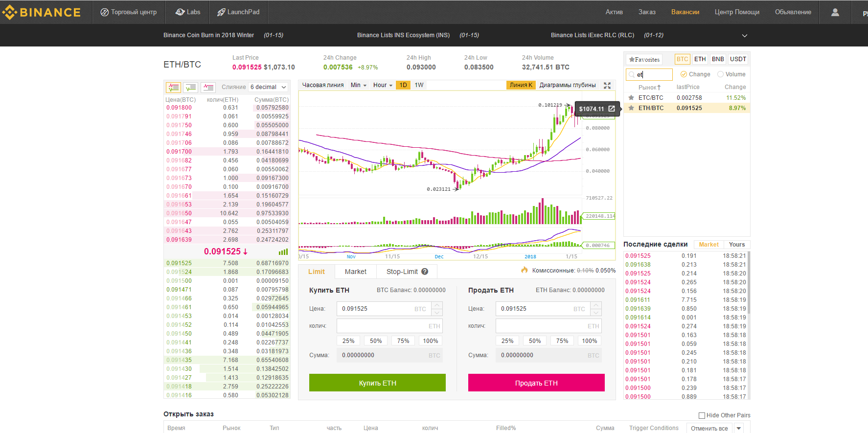Click Продать ETH button
Viewport: 868px width, 433px height.
[536, 383]
